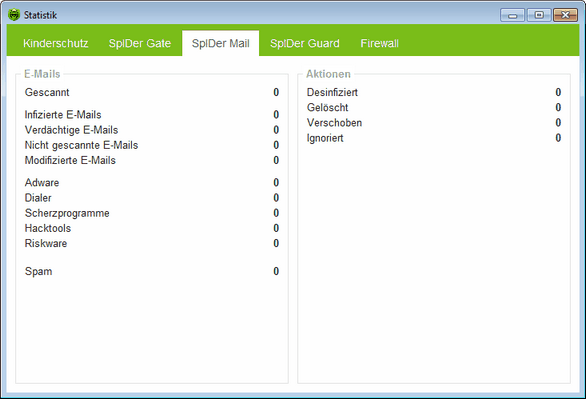Click the Desinfiziert count value
586x399 pixels.
(558, 92)
